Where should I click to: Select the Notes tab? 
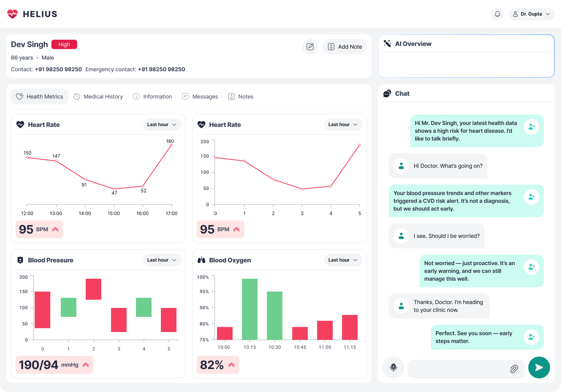coord(241,97)
